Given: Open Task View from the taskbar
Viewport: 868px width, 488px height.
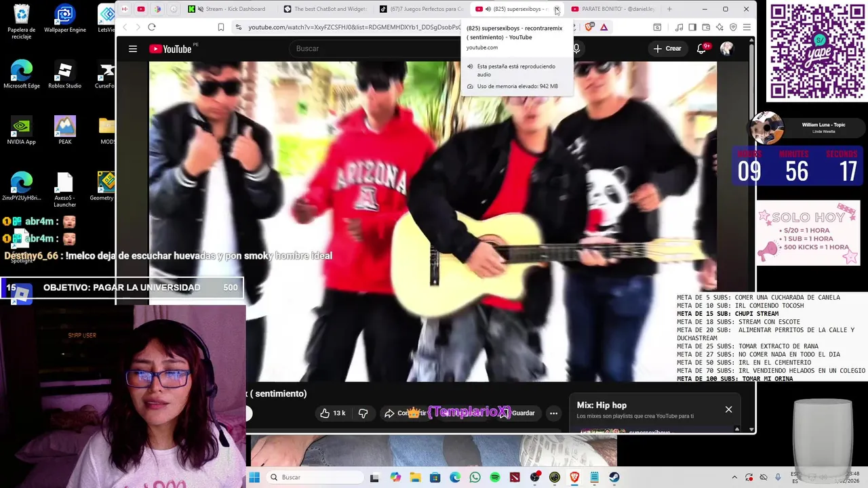Looking at the screenshot, I should coord(374,477).
